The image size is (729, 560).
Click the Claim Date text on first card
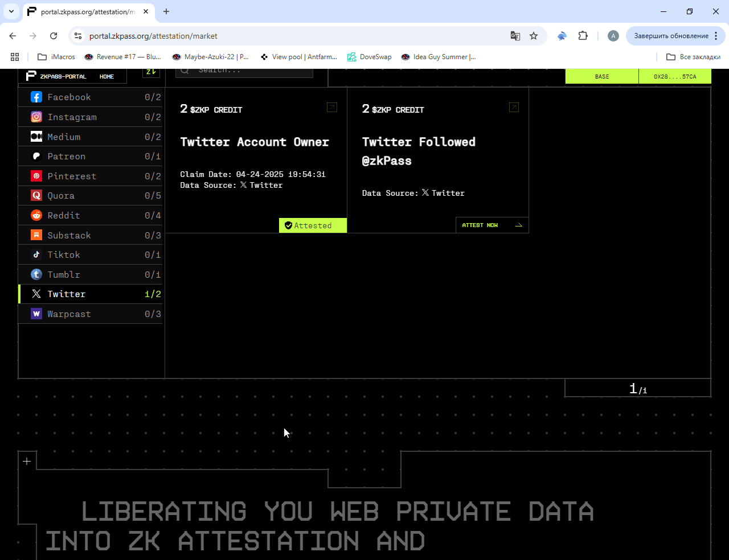(x=253, y=174)
